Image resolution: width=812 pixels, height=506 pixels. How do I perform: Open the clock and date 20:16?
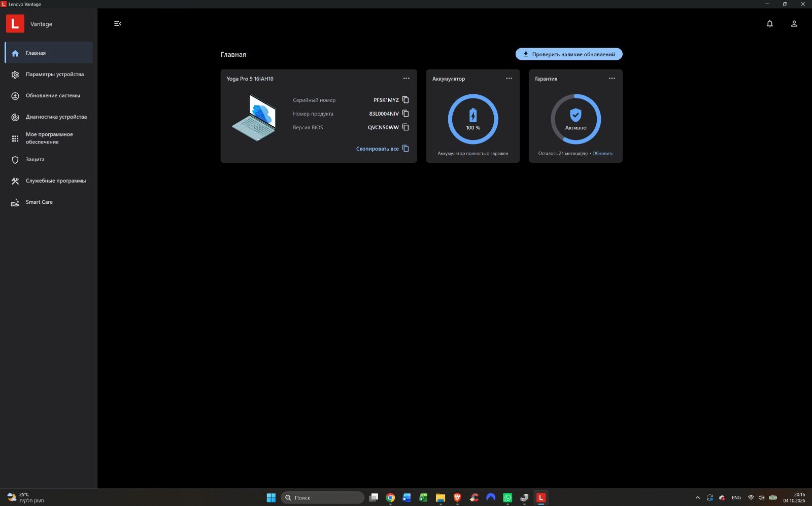point(794,497)
